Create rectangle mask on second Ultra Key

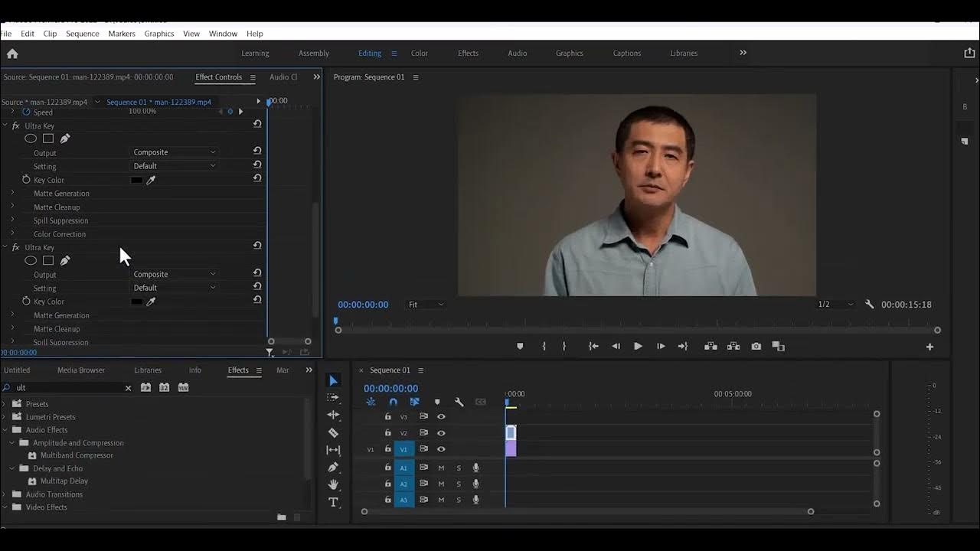tap(47, 261)
